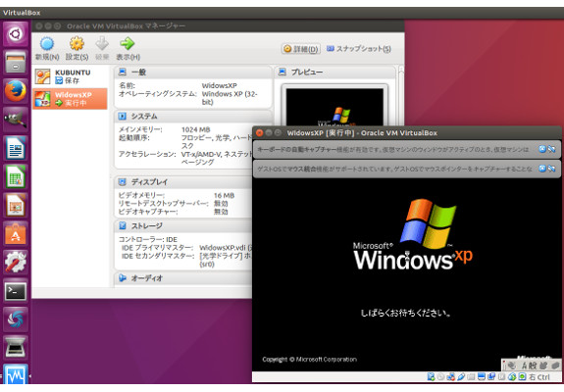Collapse the オーディオ (Audio) section header
This screenshot has height=392, width=564.
tap(183, 278)
